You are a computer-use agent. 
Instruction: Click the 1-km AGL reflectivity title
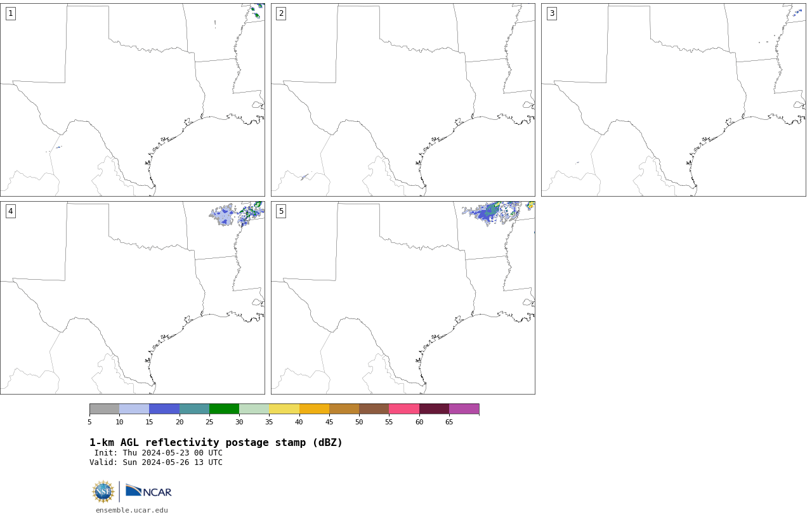216,443
